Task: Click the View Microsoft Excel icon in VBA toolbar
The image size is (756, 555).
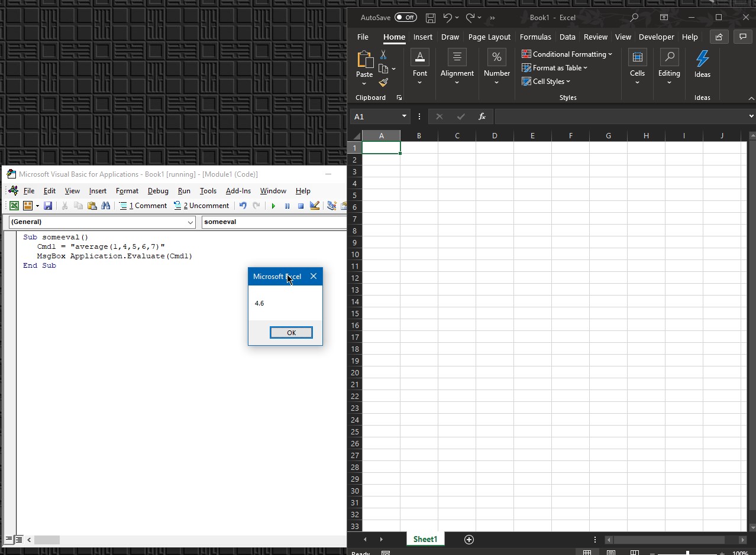Action: tap(14, 206)
